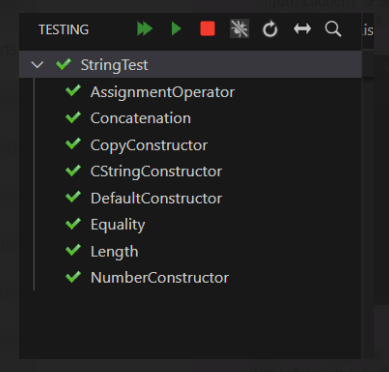The width and height of the screenshot is (389, 372).
Task: Click the horizontal double-arrow icon
Action: [x=302, y=29]
